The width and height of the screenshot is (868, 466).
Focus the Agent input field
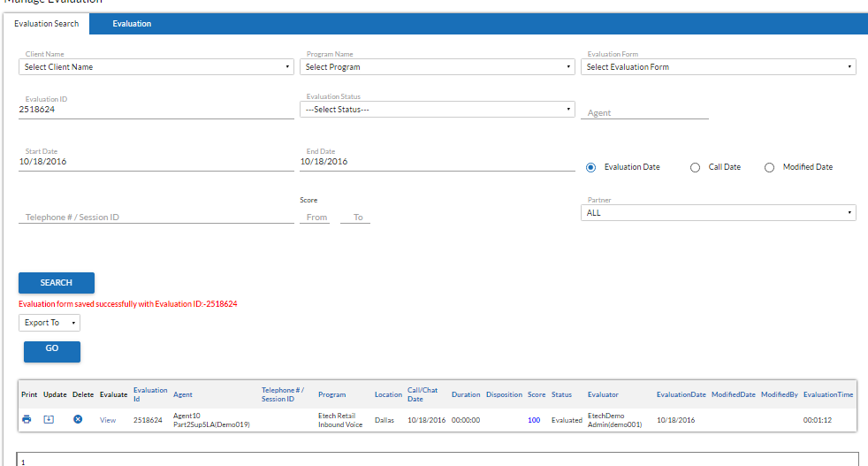(645, 112)
